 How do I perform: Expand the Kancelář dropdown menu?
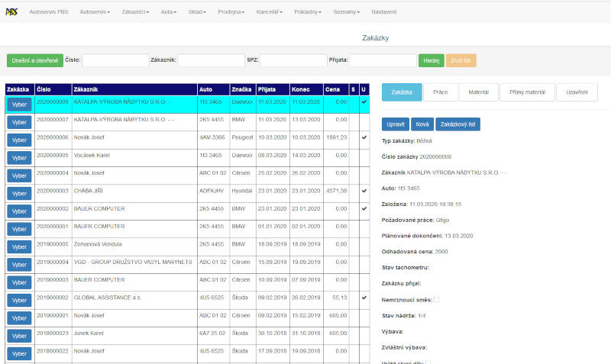pyautogui.click(x=270, y=12)
